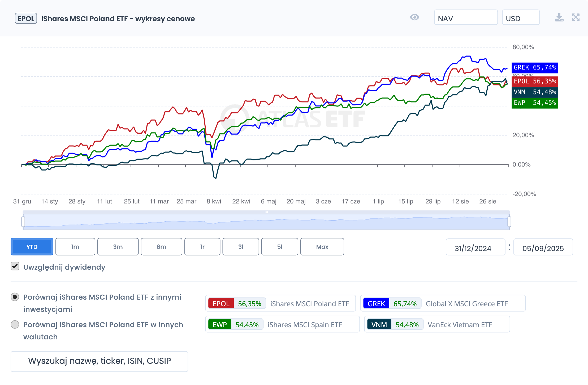The height and width of the screenshot is (385, 588).
Task: Click the dark VNM legend tag
Action: pos(379,325)
